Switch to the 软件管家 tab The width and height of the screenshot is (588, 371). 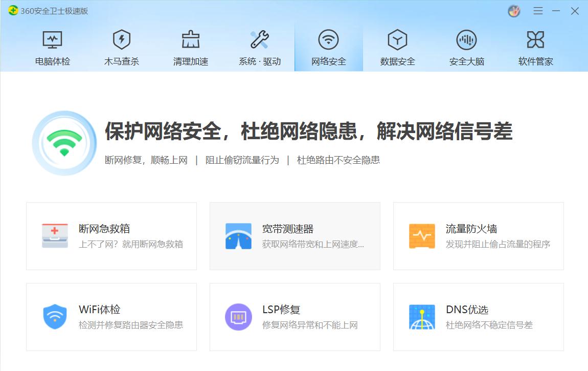(535, 46)
